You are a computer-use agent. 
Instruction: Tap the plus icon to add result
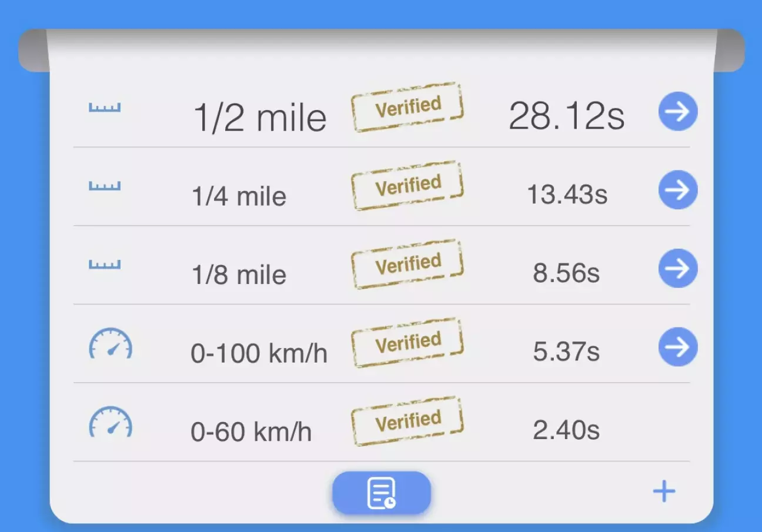click(664, 491)
